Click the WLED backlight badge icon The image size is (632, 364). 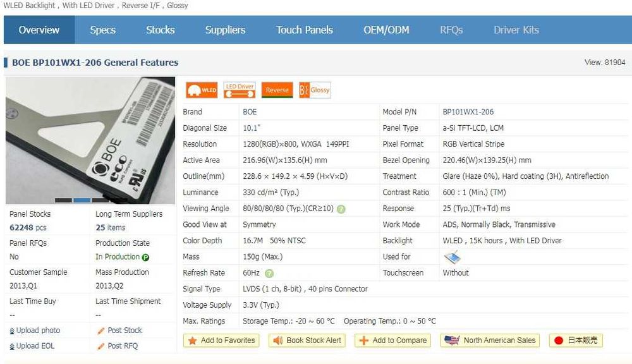click(202, 90)
